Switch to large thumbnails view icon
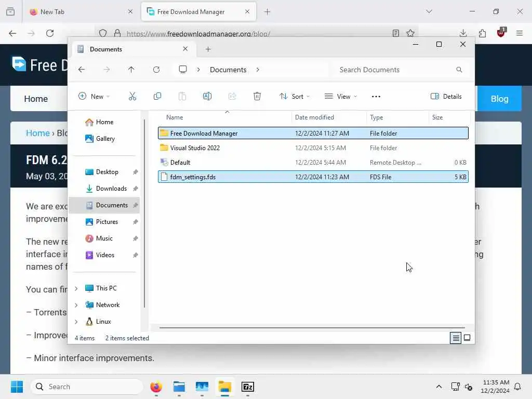This screenshot has height=399, width=532. [x=467, y=338]
